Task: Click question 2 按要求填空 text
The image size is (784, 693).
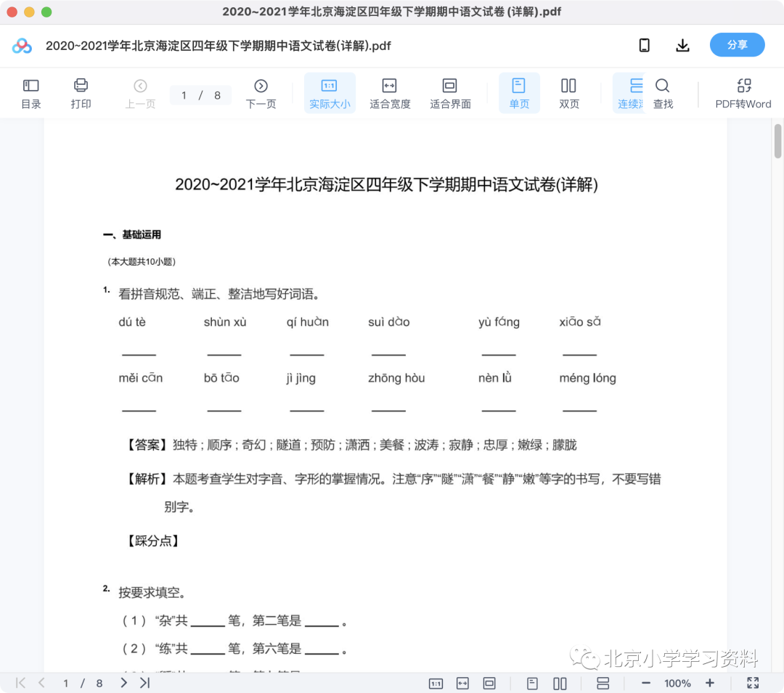Action: click(152, 593)
